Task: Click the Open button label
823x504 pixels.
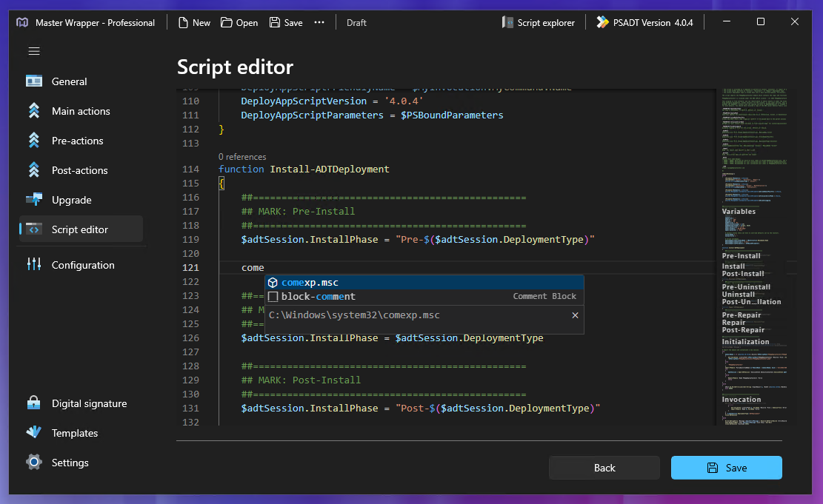Action: coord(247,22)
